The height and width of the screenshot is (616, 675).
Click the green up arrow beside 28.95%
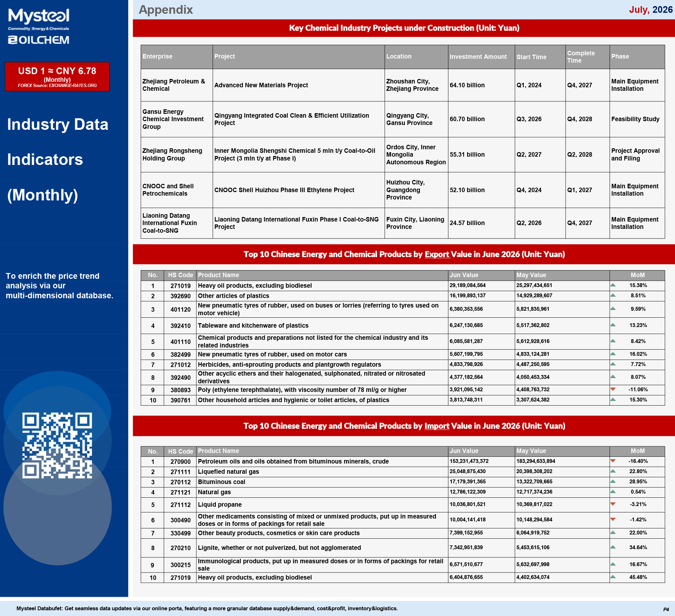pos(613,481)
